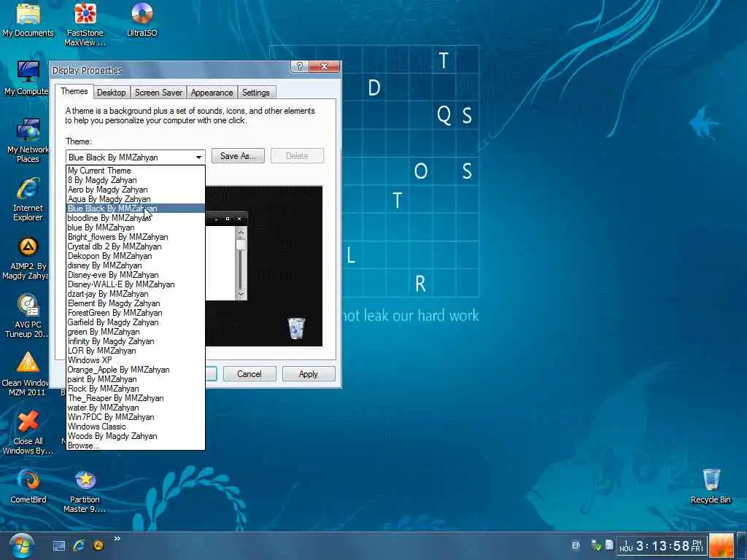Select the AIMP2 desktop icon
This screenshot has width=747, height=560.
(26, 259)
